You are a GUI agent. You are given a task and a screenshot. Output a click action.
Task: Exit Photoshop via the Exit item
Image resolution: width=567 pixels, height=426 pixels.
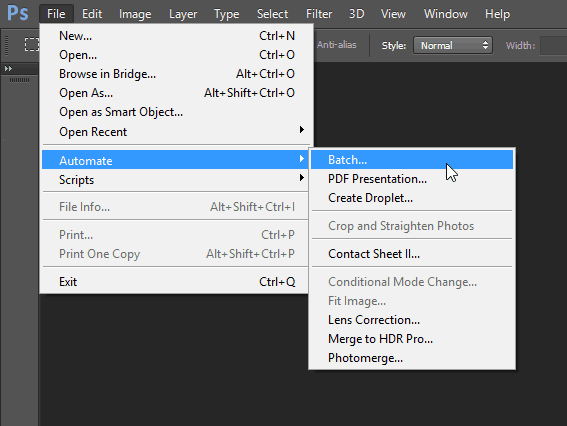[x=175, y=282]
